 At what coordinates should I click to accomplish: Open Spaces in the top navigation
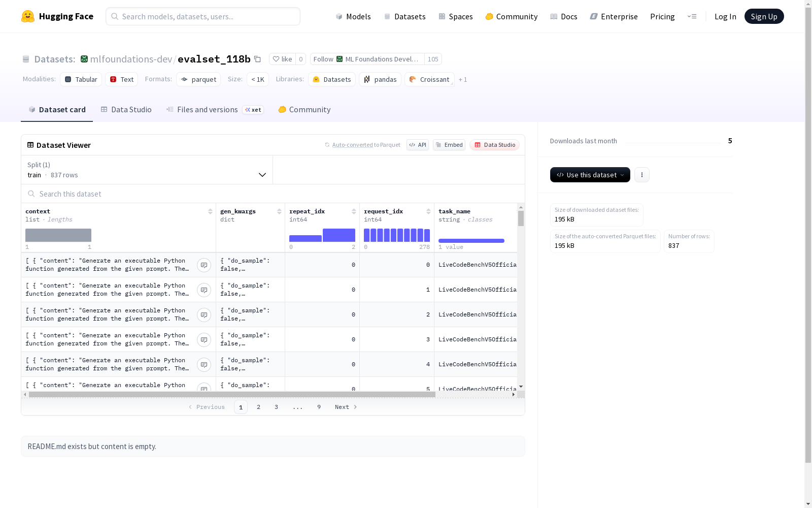tap(456, 16)
